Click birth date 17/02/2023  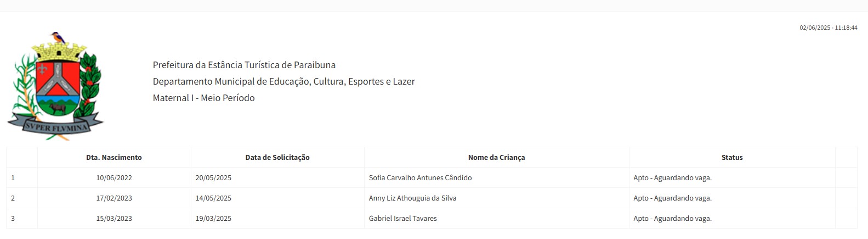click(x=114, y=198)
